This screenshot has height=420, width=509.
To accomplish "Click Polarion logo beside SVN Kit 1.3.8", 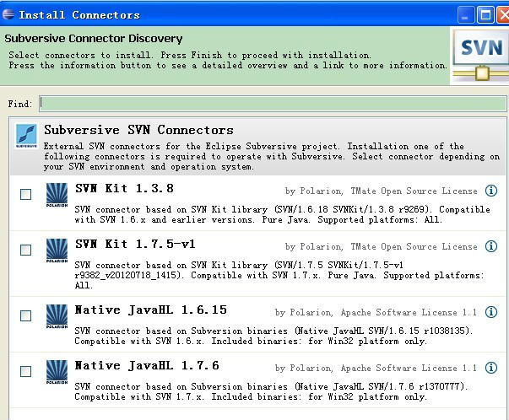I will (57, 195).
